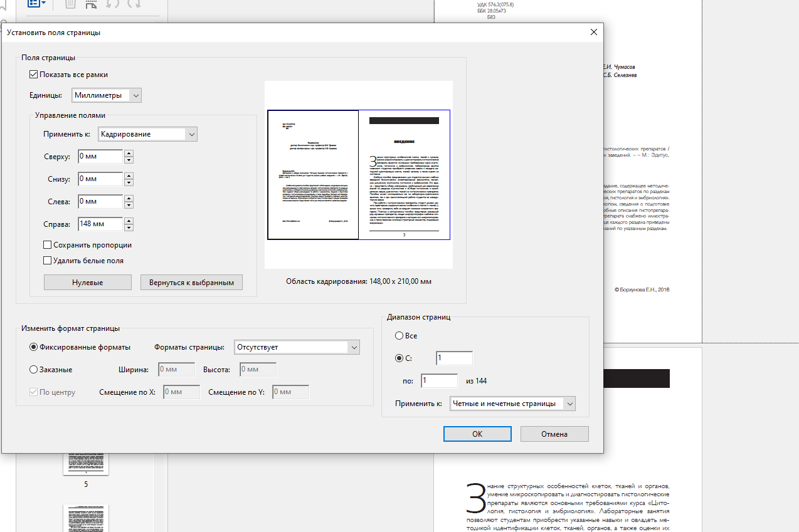Click the delete pages trash icon
This screenshot has width=799, height=532.
[71, 4]
